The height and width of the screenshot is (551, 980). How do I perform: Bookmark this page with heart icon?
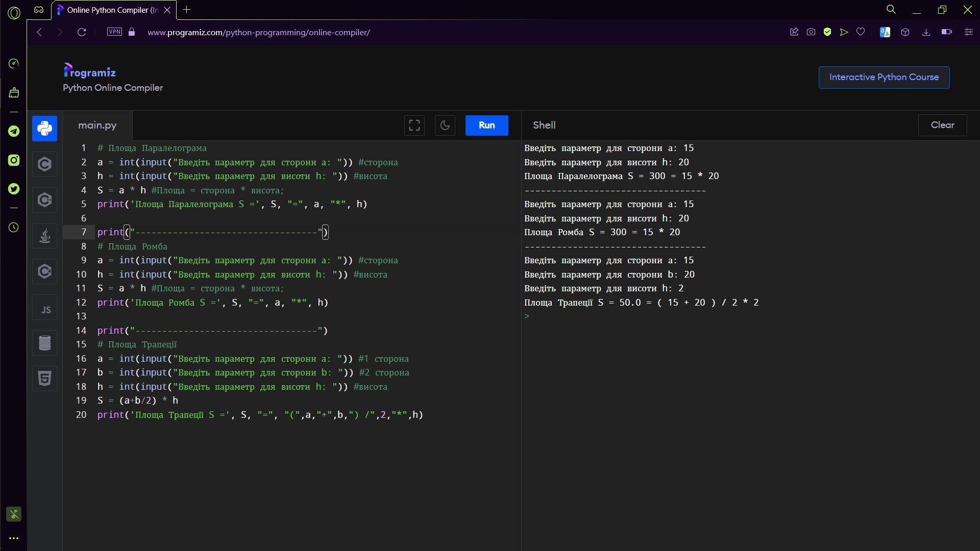(x=861, y=32)
